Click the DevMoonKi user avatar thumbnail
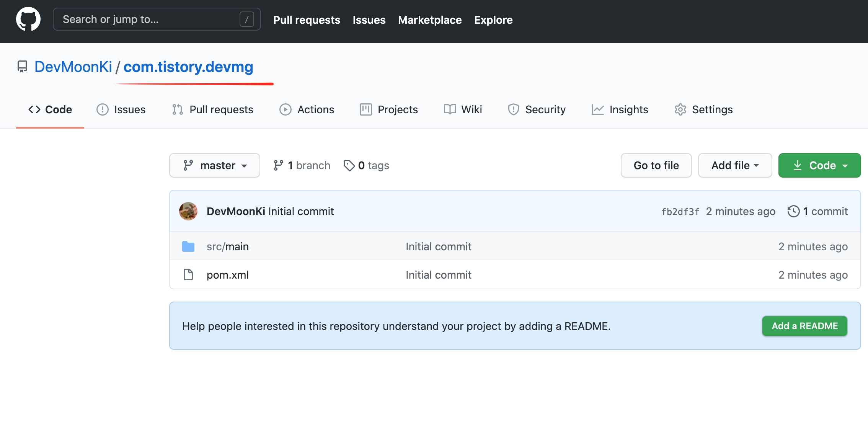Viewport: 868px width, 421px height. 188,211
